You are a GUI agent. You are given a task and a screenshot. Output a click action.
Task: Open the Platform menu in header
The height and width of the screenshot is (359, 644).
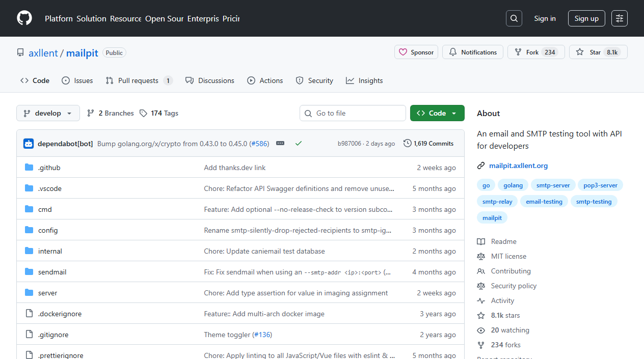[x=59, y=18]
